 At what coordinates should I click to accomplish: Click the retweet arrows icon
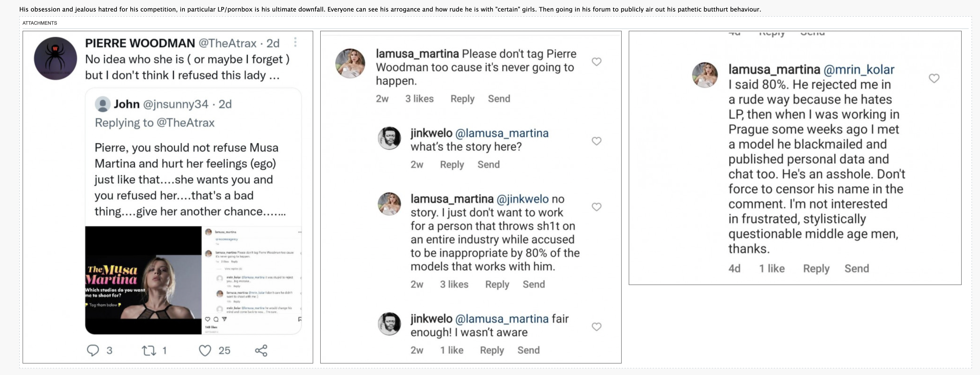pyautogui.click(x=149, y=350)
